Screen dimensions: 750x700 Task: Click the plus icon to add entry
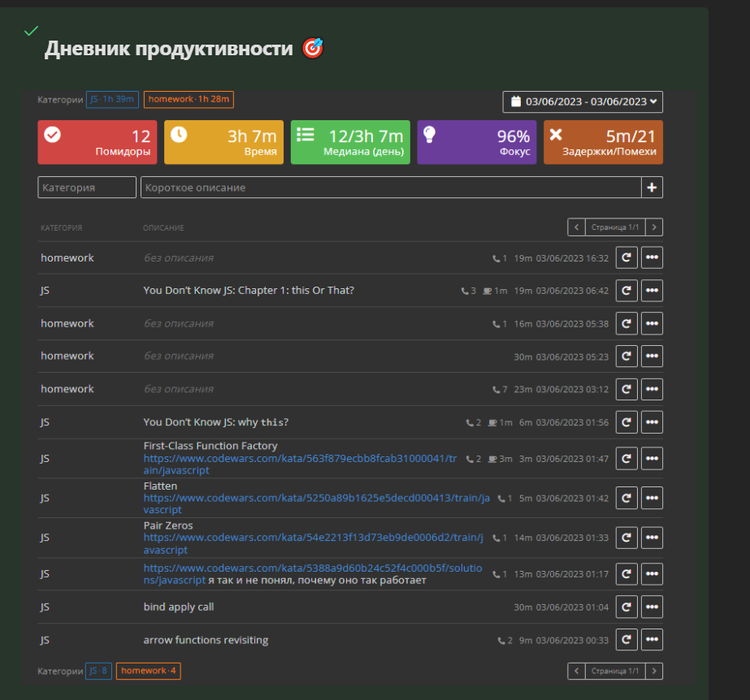click(x=652, y=188)
